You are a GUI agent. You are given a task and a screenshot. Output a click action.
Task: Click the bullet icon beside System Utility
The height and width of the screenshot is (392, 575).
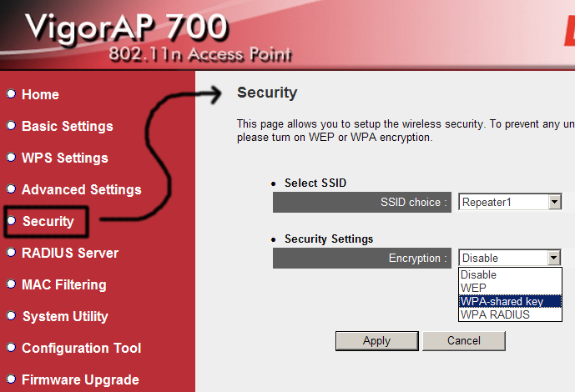(x=12, y=315)
